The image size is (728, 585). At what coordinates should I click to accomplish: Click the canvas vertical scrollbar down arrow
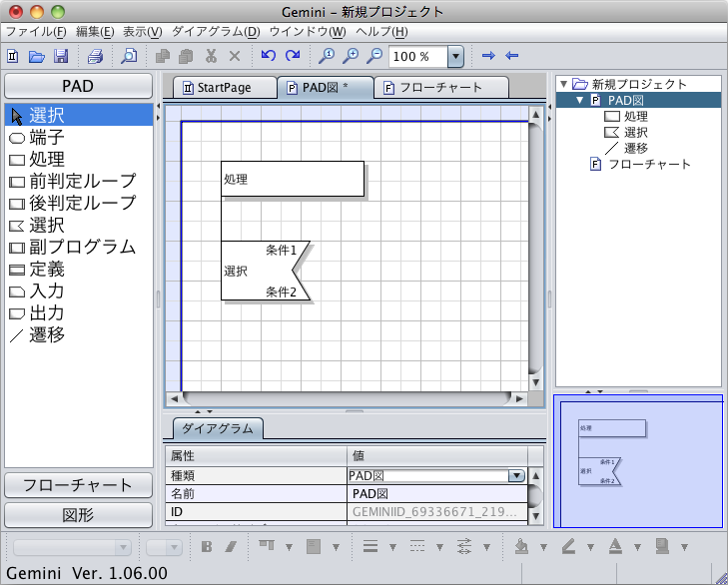(536, 382)
